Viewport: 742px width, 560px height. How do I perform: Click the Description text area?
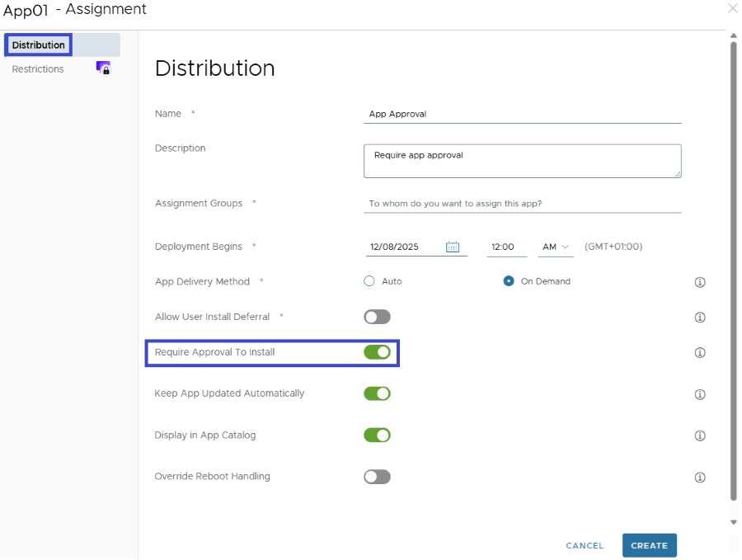tap(523, 161)
